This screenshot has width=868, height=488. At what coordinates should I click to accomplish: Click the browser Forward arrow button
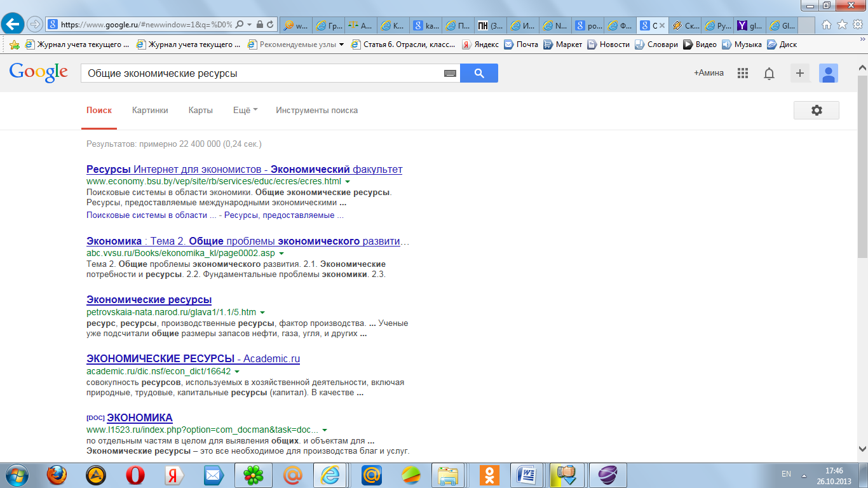pyautogui.click(x=35, y=25)
